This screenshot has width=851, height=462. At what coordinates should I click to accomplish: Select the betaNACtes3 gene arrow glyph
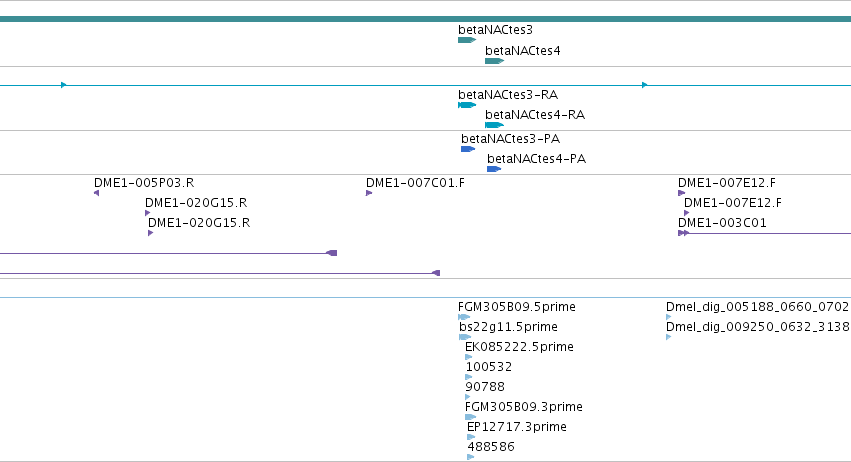467,40
